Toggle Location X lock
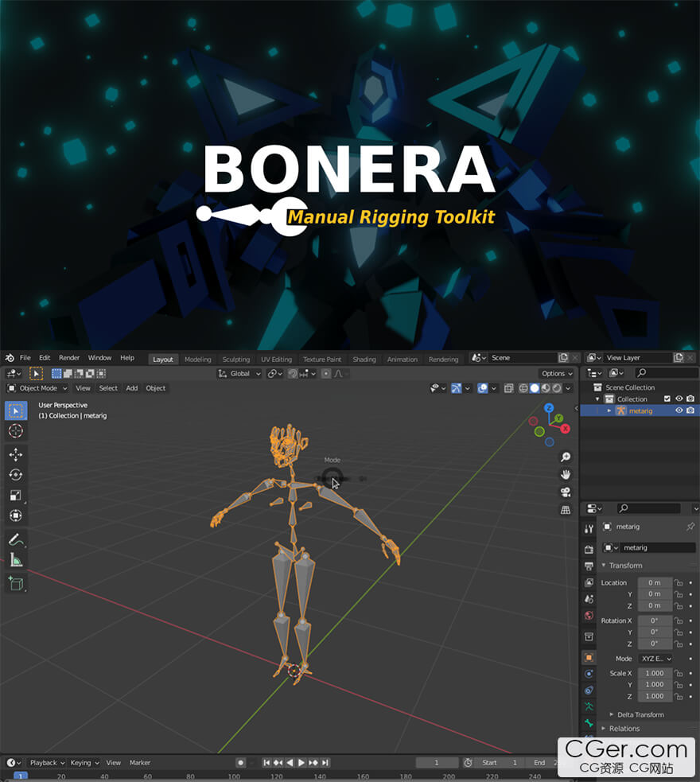This screenshot has height=782, width=700. 679,582
